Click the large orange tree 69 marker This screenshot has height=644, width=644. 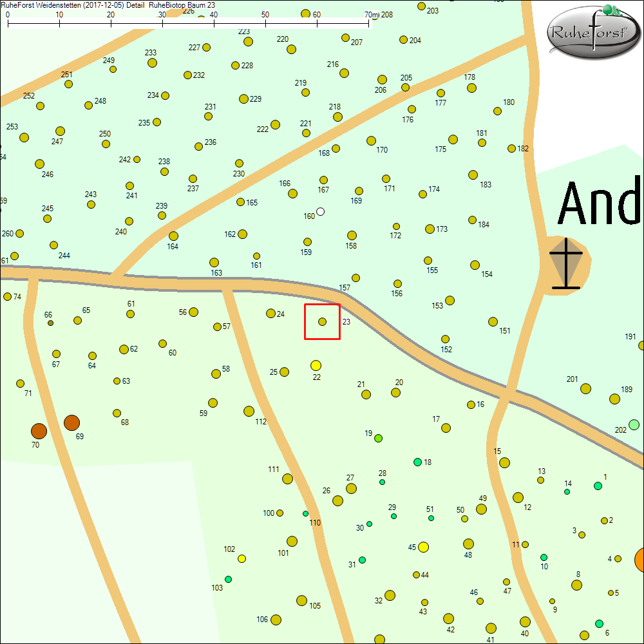[71, 422]
